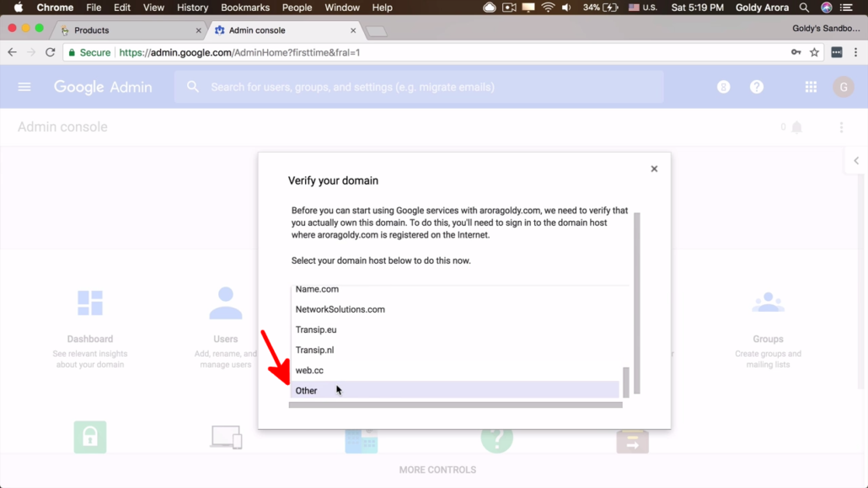
Task: Click the Users label
Action: (225, 339)
